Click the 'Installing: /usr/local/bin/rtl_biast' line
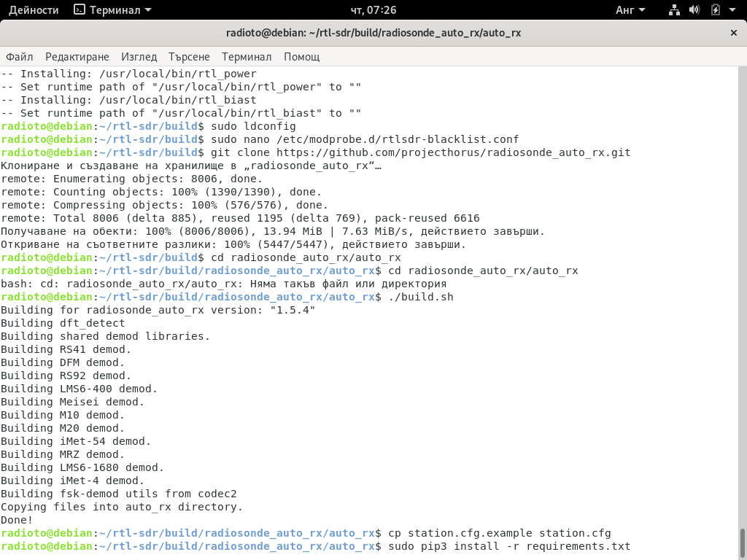The image size is (747, 560). [x=128, y=100]
